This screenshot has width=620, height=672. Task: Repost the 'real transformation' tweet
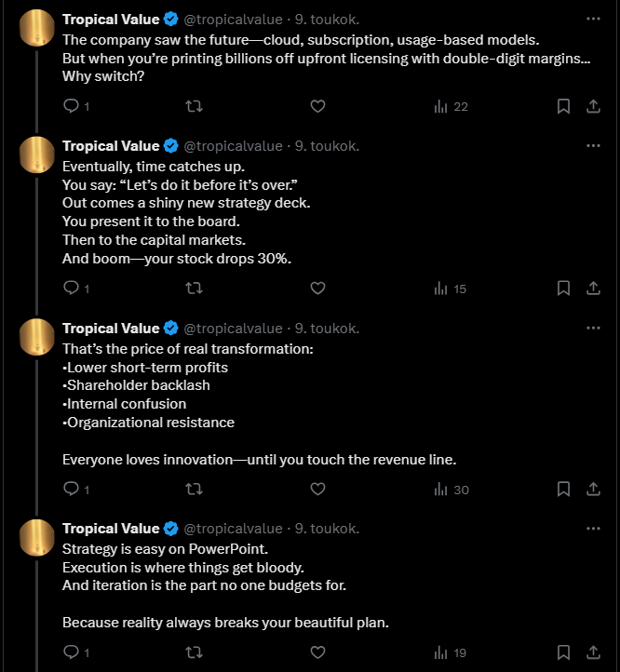194,490
